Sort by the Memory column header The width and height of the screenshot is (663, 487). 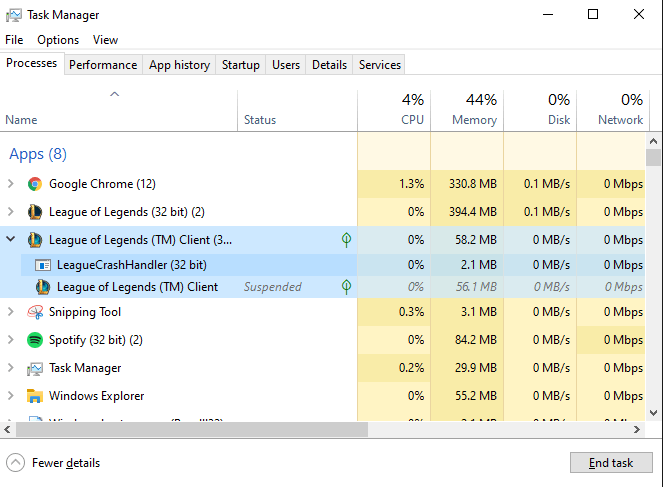(x=467, y=111)
